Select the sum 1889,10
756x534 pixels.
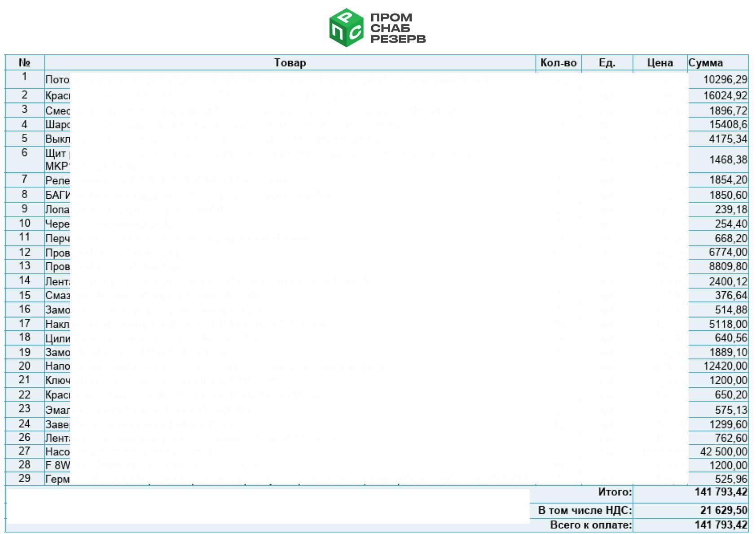click(x=728, y=352)
